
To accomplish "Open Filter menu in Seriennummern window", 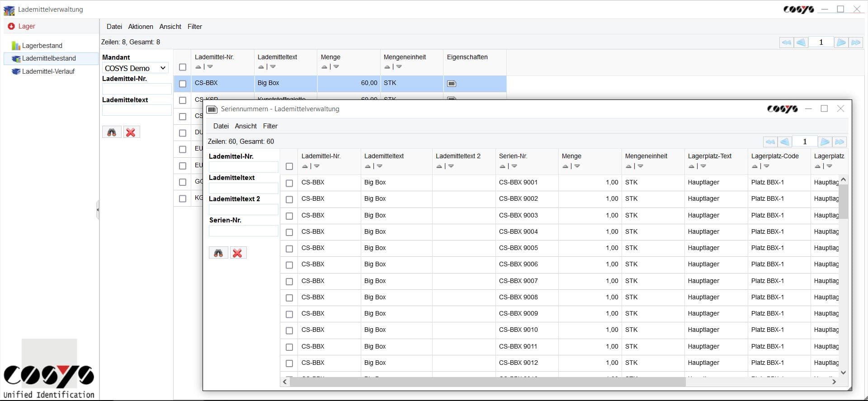I will coord(270,126).
